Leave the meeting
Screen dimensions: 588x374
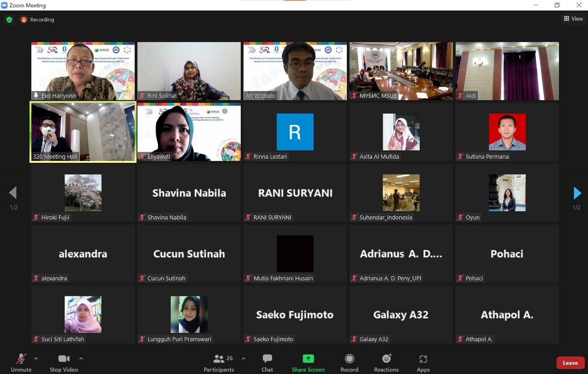570,363
